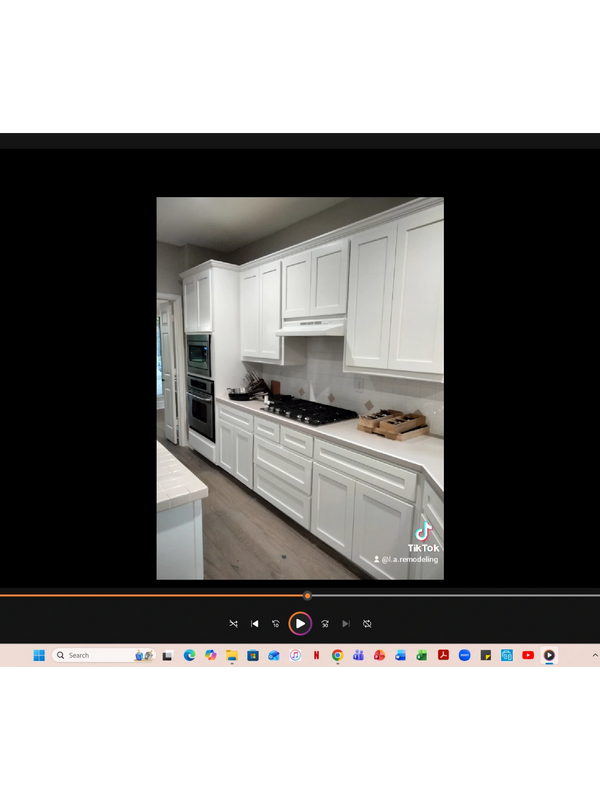This screenshot has width=600, height=800.
Task: Skip forward 30 seconds
Action: point(325,623)
